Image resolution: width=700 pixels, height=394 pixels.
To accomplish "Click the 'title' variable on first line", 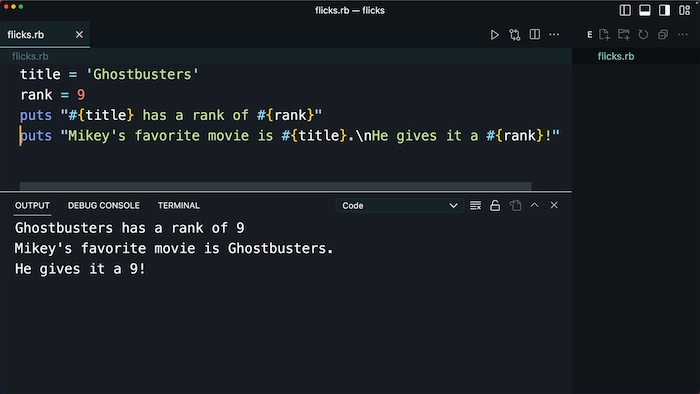I will 40,74.
